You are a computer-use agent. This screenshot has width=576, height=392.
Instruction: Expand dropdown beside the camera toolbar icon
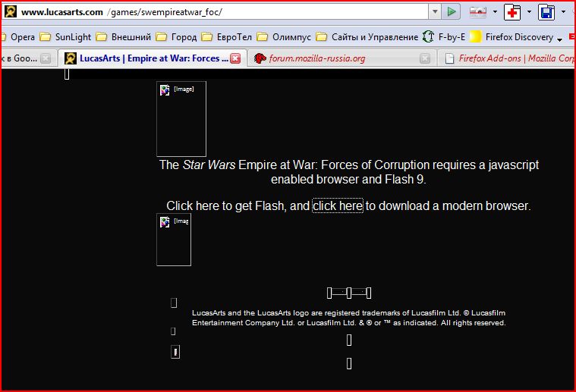point(495,12)
